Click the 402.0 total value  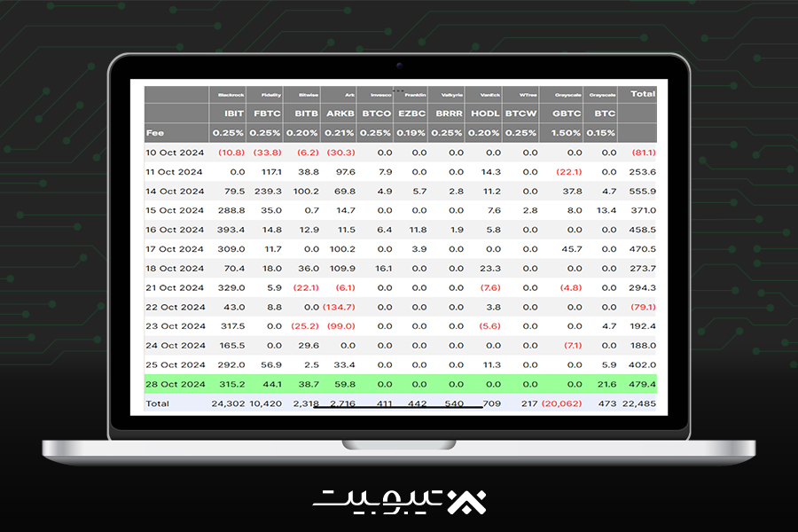click(x=642, y=364)
